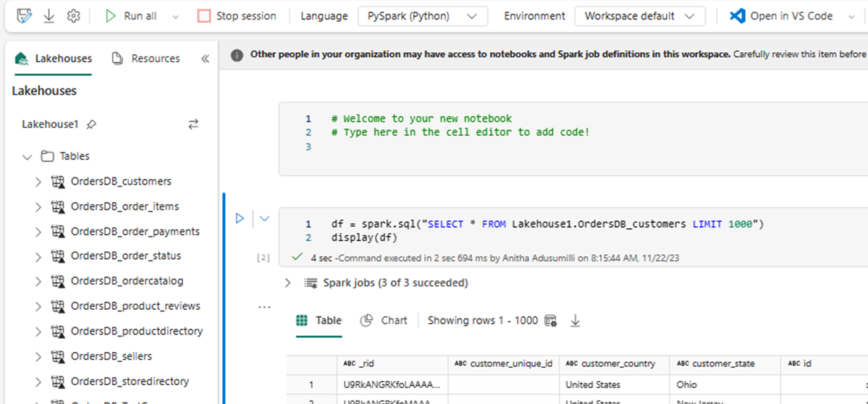Expand OrdersDB_customers table
Viewport: 868px width, 404px height.
38,182
